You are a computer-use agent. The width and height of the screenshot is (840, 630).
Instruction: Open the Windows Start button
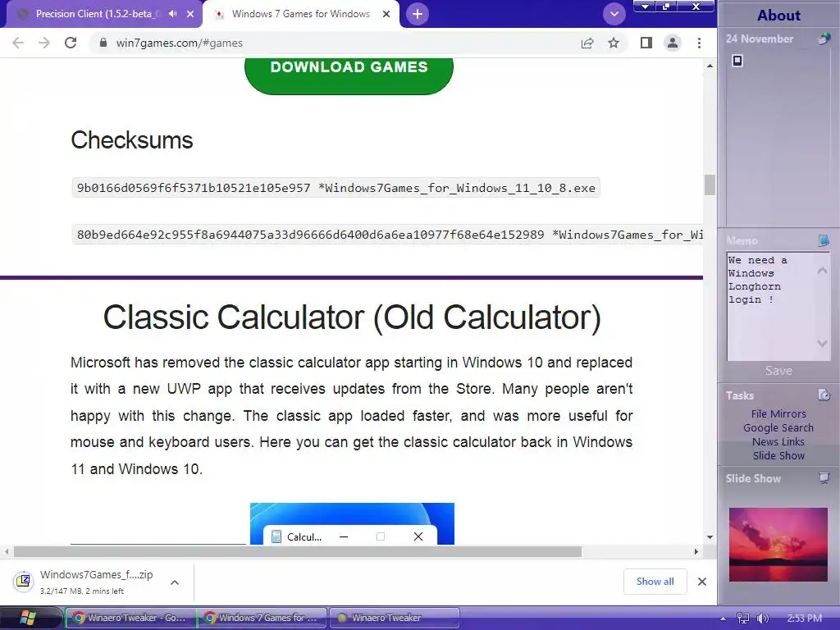28,618
